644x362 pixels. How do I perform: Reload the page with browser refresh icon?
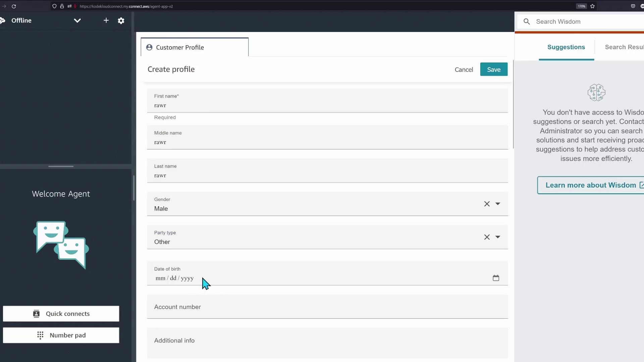coord(14,6)
